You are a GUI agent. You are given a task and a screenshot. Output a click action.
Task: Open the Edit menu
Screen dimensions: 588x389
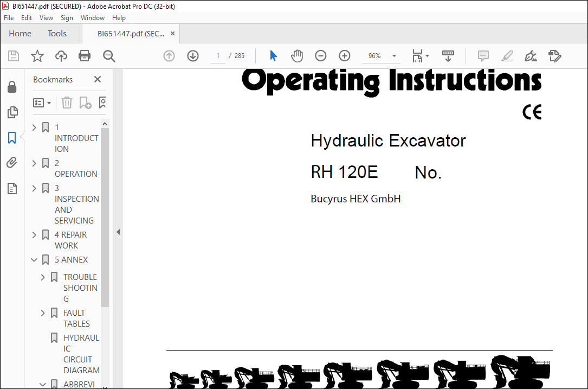coord(26,18)
